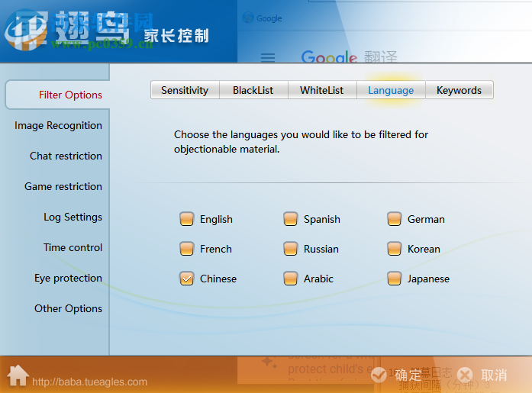This screenshot has width=532, height=393.
Task: Click the 取消 cancel button text
Action: pos(494,375)
